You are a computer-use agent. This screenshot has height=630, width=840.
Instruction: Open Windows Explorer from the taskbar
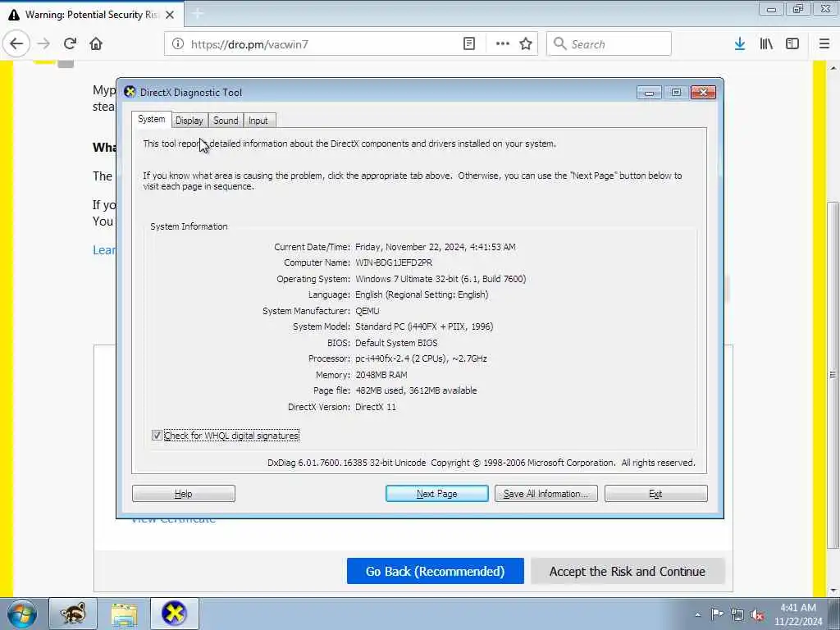click(124, 614)
